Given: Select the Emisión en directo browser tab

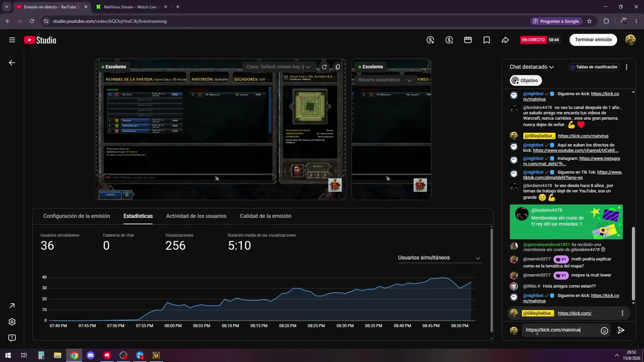Looking at the screenshot, I should (52, 7).
